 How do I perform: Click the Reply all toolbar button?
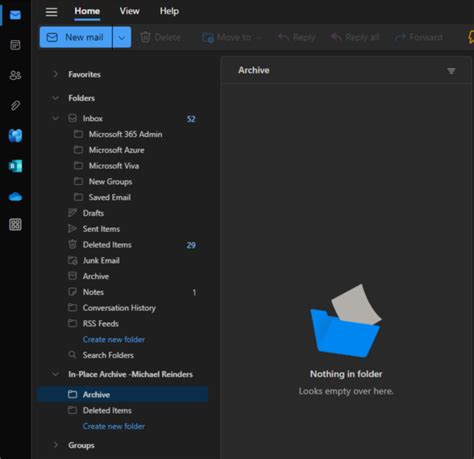pyautogui.click(x=355, y=37)
